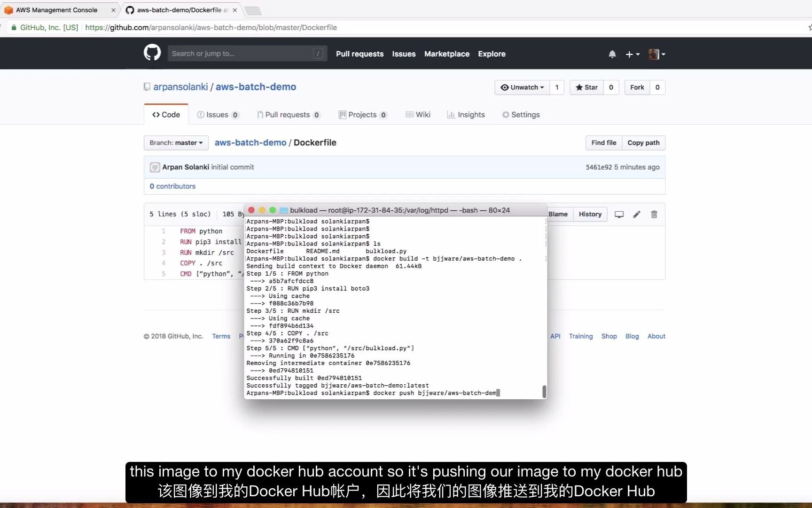This screenshot has width=812, height=508.
Task: Open the GitHub home logo
Action: tap(152, 53)
